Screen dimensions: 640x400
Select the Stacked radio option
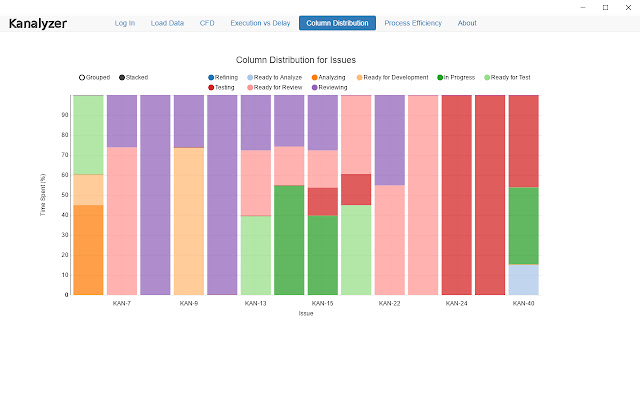tap(122, 77)
